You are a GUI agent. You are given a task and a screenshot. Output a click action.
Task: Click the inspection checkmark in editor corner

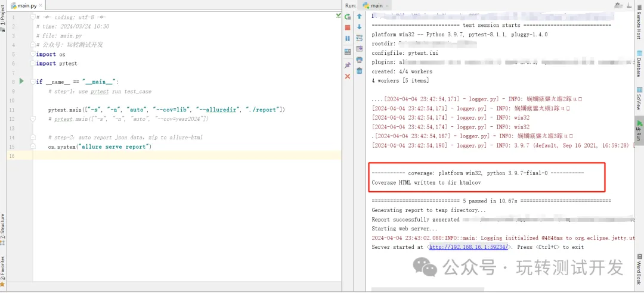[x=339, y=15]
